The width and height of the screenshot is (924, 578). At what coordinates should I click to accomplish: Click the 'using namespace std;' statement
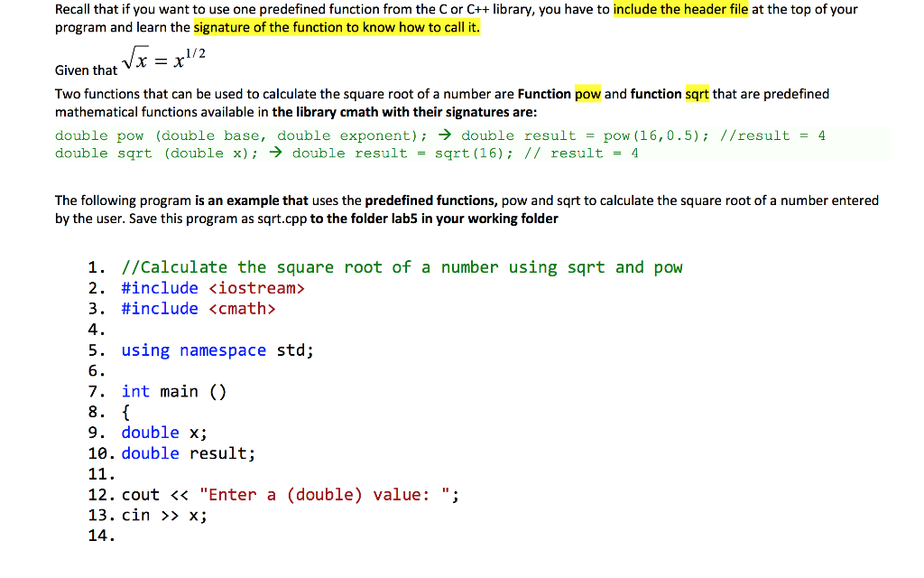(216, 350)
